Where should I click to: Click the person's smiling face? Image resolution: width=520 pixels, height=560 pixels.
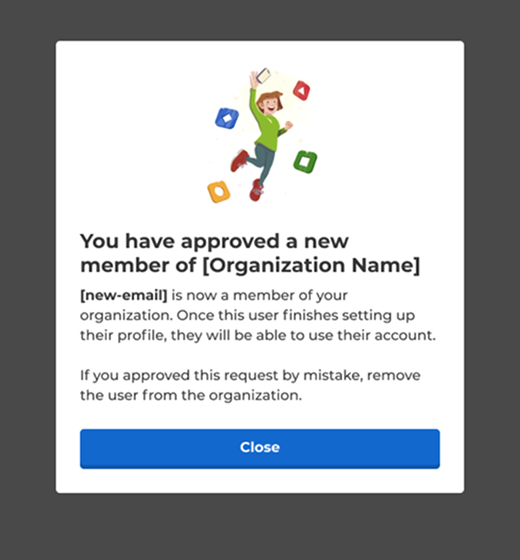pyautogui.click(x=270, y=105)
